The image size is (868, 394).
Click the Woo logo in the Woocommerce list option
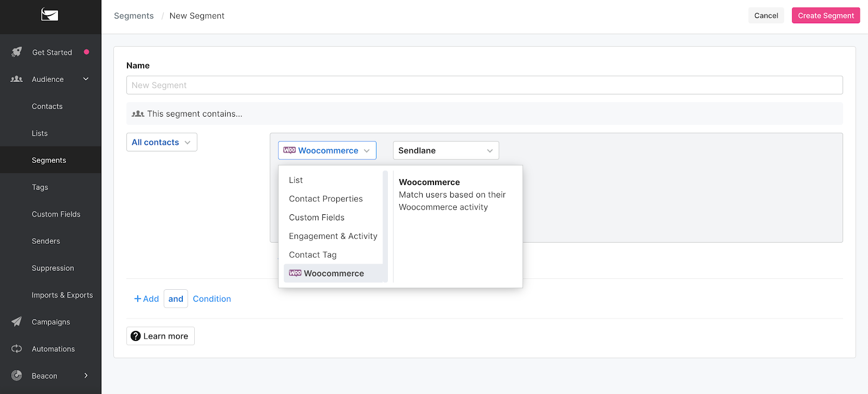pyautogui.click(x=295, y=273)
